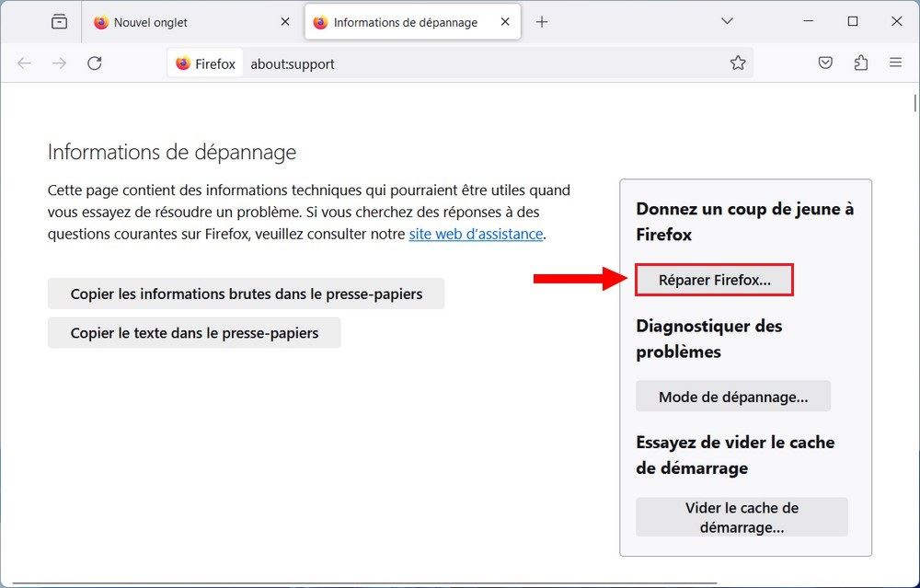Bookmark this page with the star icon

(738, 63)
